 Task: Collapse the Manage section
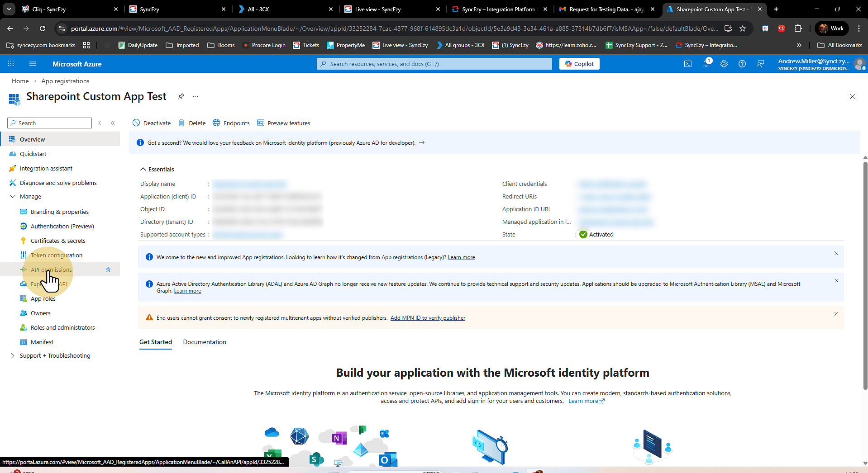(13, 196)
